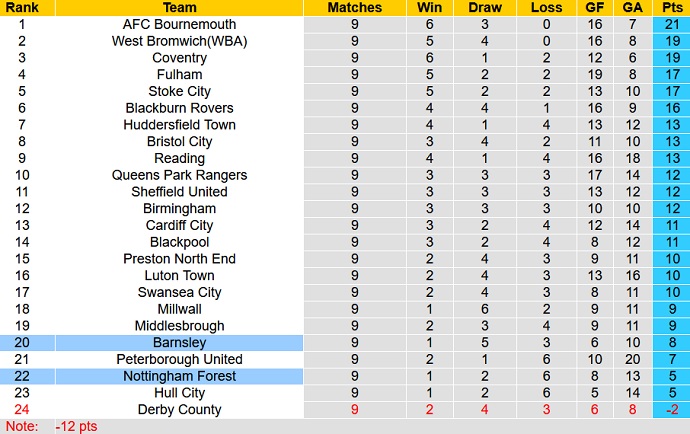Sort by the Matches column header
This screenshot has height=434, width=690.
(355, 7)
